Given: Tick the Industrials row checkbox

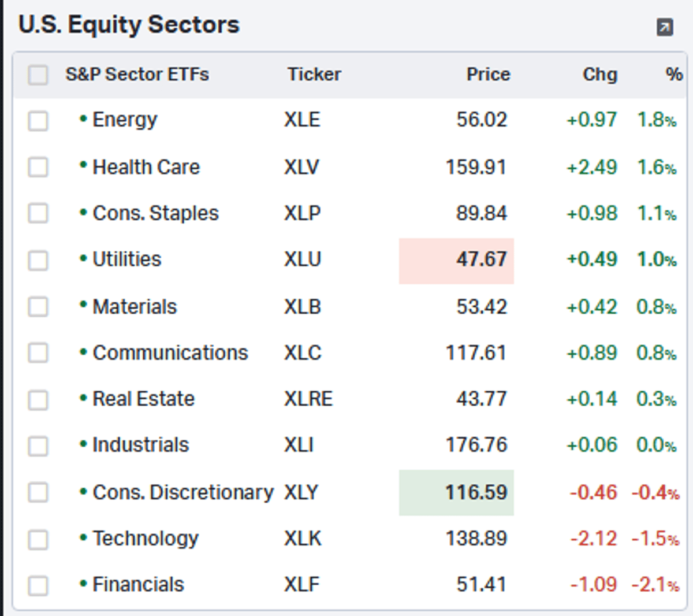Looking at the screenshot, I should pos(38,446).
